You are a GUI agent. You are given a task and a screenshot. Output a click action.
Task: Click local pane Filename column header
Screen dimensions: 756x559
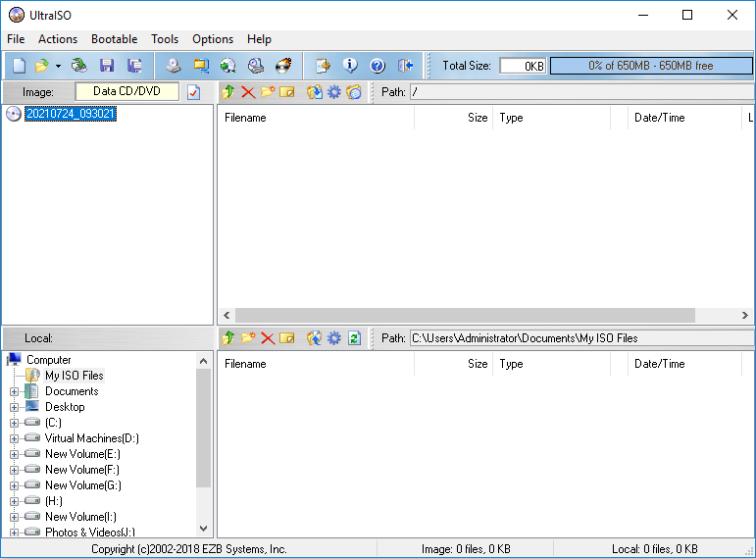tap(316, 364)
